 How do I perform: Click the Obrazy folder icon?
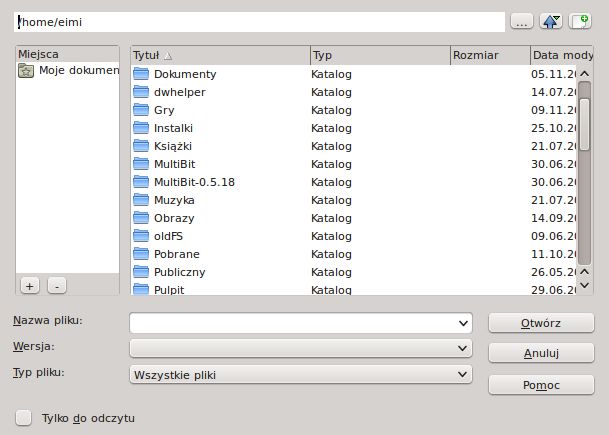(x=141, y=218)
